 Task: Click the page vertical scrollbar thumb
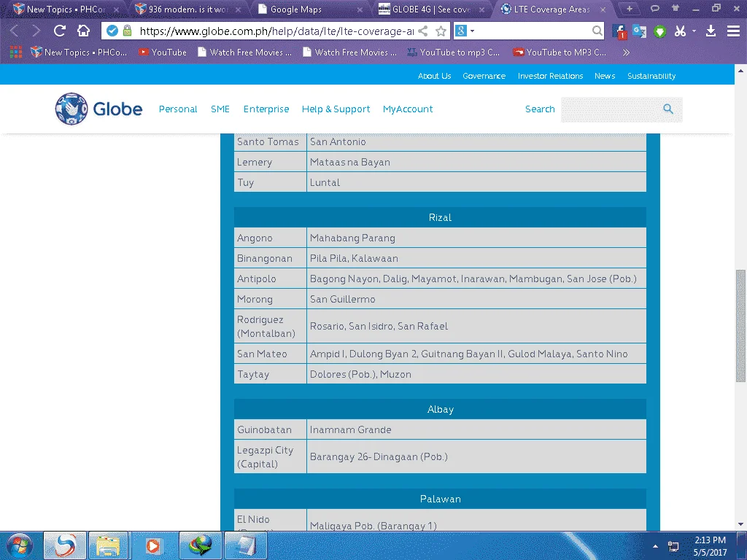(x=740, y=326)
